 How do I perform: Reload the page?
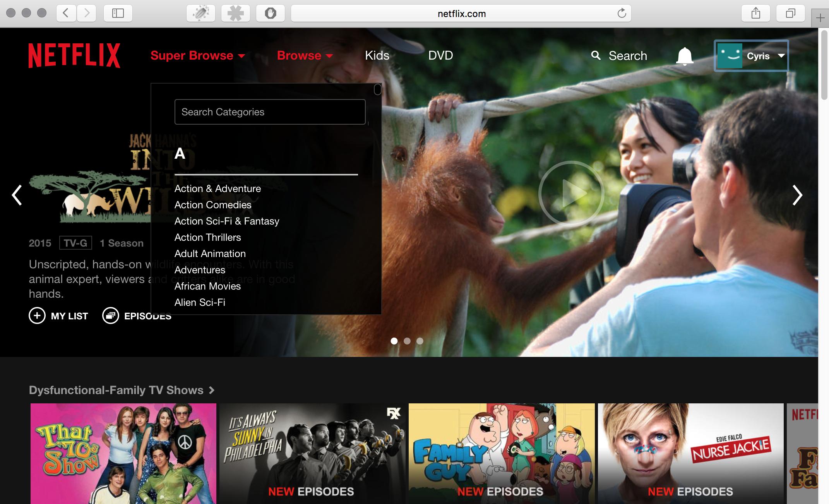(622, 14)
